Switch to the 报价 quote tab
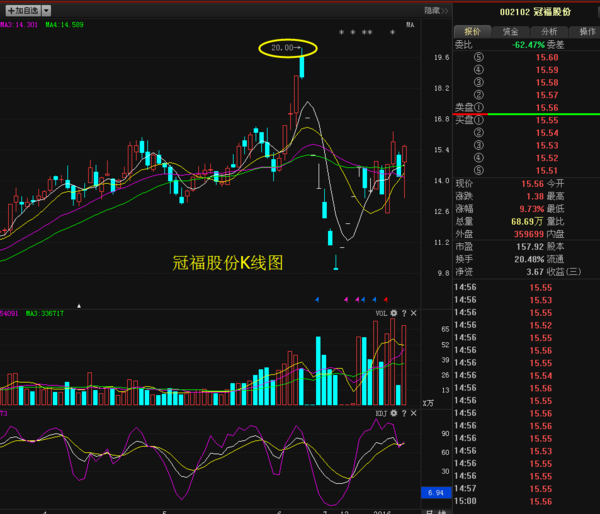This screenshot has width=600, height=514. [x=472, y=32]
